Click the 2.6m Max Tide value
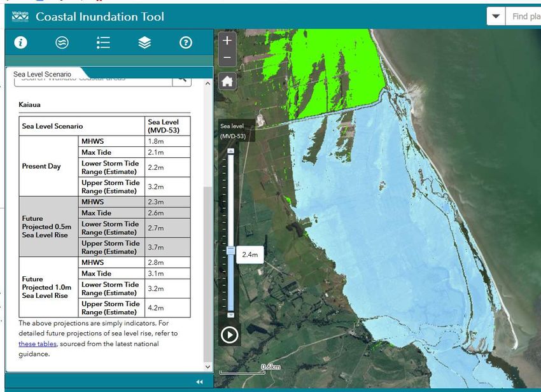 click(x=155, y=213)
